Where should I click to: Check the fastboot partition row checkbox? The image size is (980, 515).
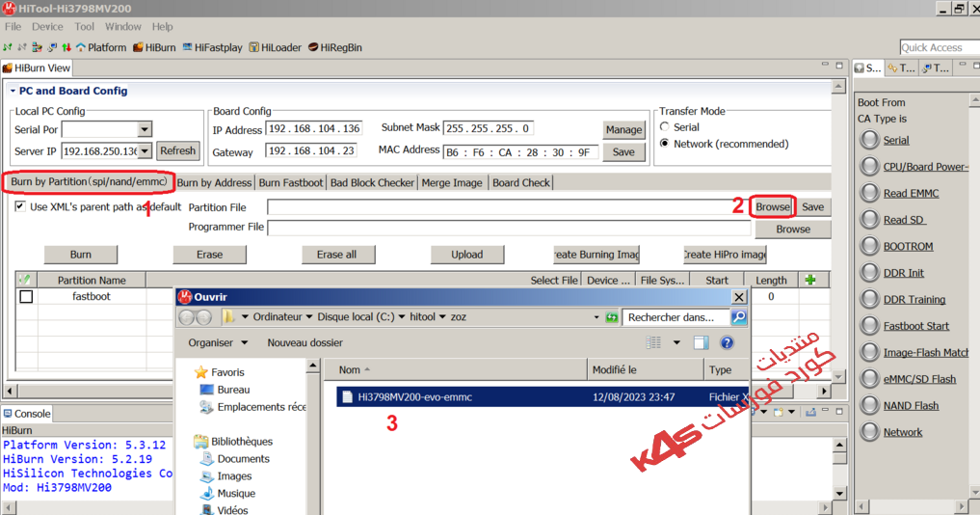[26, 297]
